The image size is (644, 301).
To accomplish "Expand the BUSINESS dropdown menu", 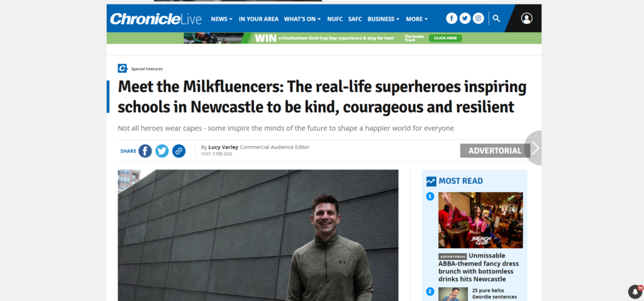I will coord(383,19).
